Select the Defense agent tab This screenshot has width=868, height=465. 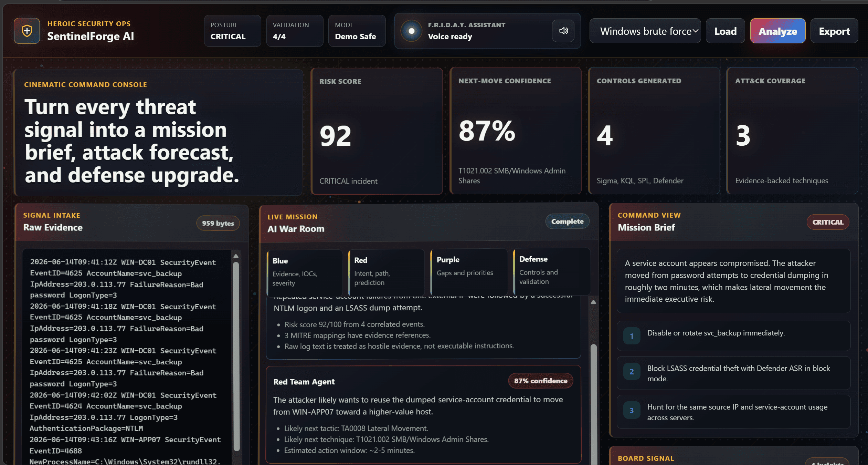pos(552,271)
